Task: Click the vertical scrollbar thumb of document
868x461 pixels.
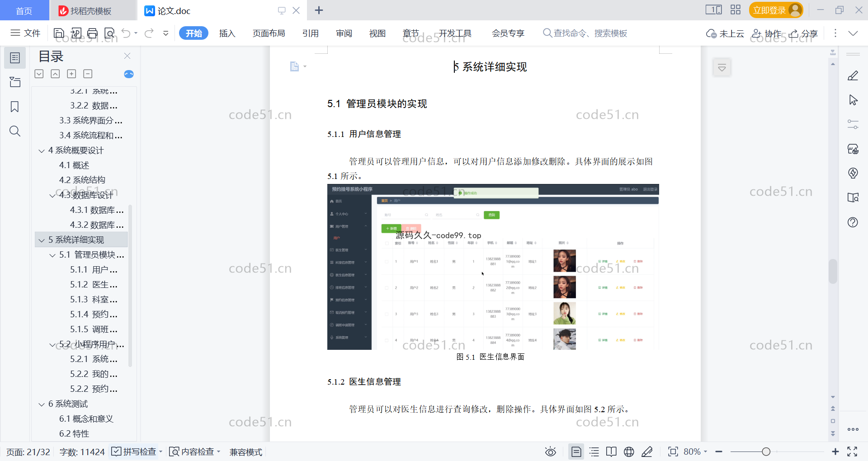Action: coord(833,271)
